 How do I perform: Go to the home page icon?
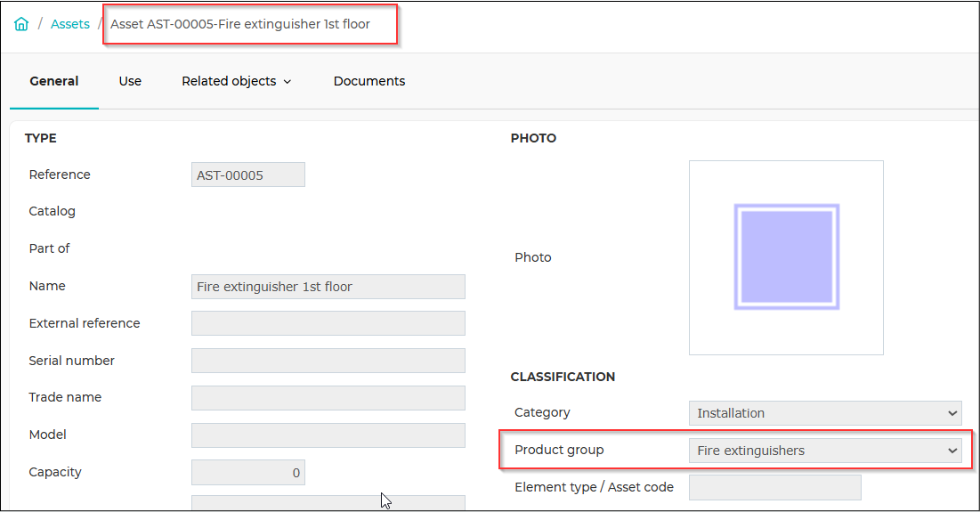point(21,24)
